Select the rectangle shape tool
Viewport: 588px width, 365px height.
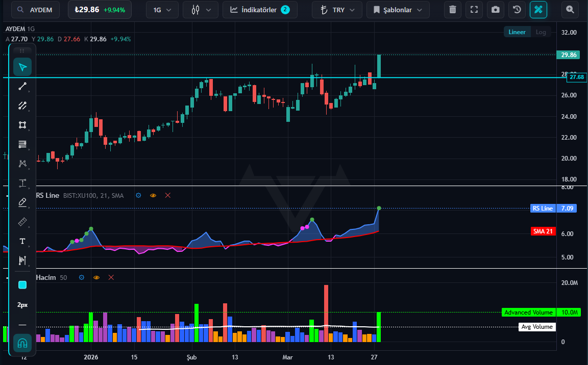[x=22, y=125]
